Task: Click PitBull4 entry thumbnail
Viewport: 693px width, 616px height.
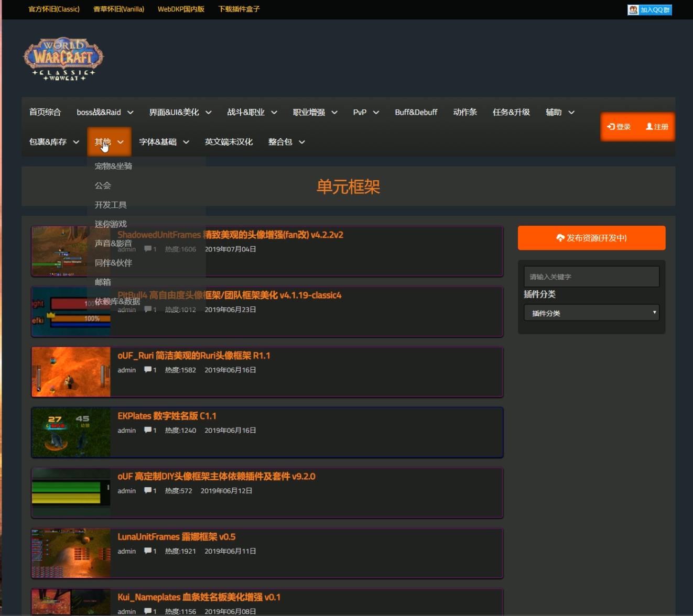Action: [71, 311]
